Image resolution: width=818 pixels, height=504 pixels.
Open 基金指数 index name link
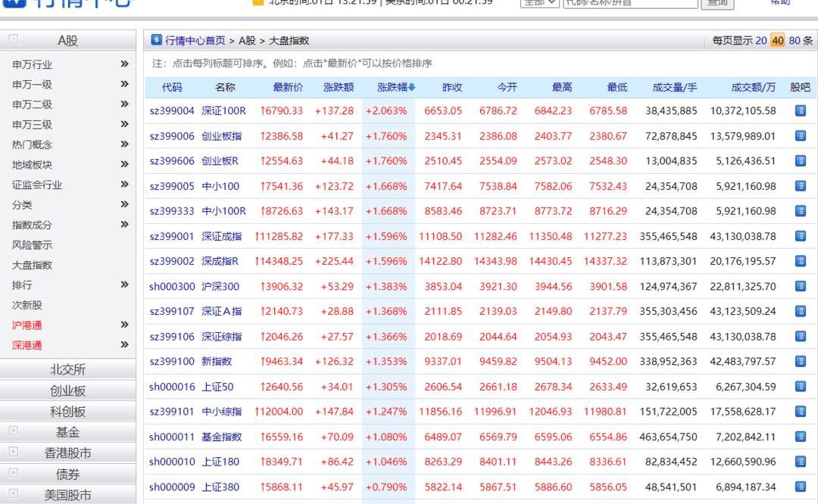point(222,437)
